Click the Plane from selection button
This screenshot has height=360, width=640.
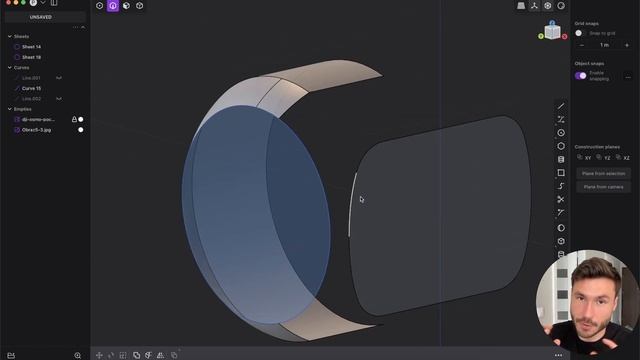tap(603, 173)
